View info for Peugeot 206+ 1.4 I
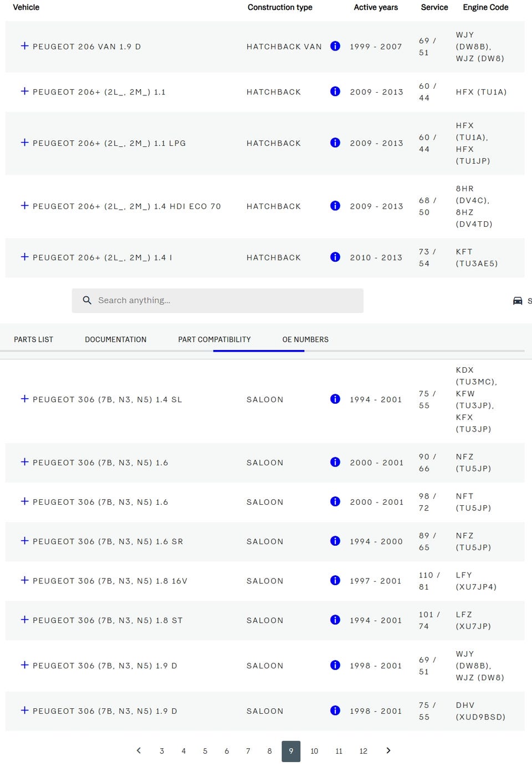Image resolution: width=532 pixels, height=766 pixels. (335, 257)
